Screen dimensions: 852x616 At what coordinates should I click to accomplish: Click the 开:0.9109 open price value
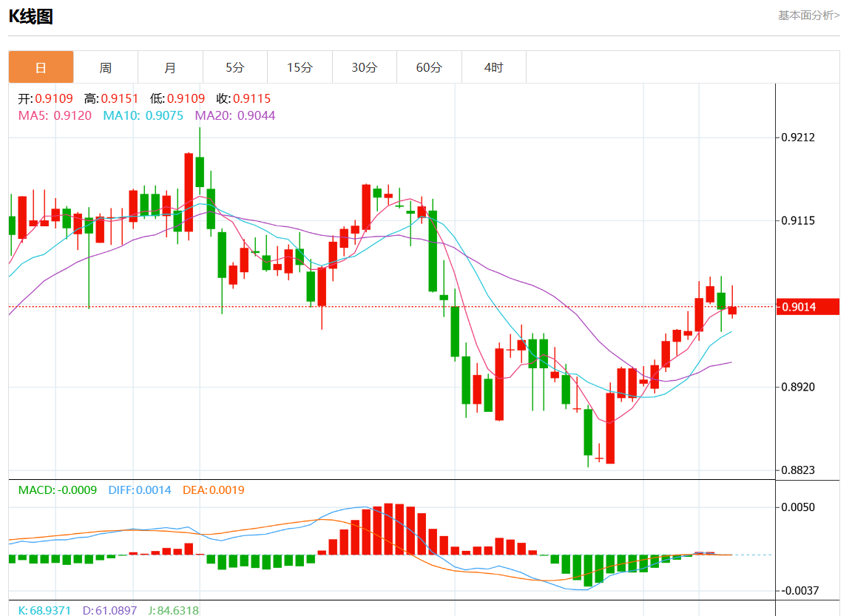(46, 98)
